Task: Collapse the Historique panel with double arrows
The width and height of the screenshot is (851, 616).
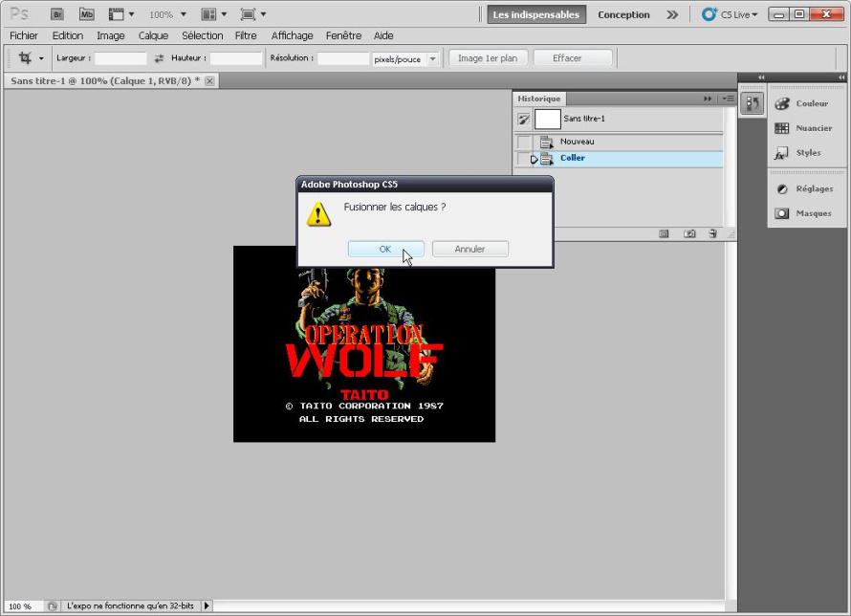Action: point(708,99)
